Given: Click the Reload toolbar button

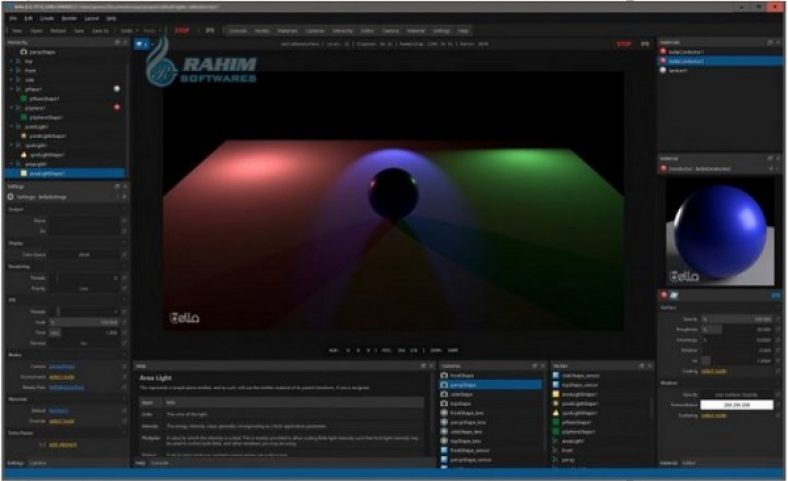Looking at the screenshot, I should tap(58, 31).
